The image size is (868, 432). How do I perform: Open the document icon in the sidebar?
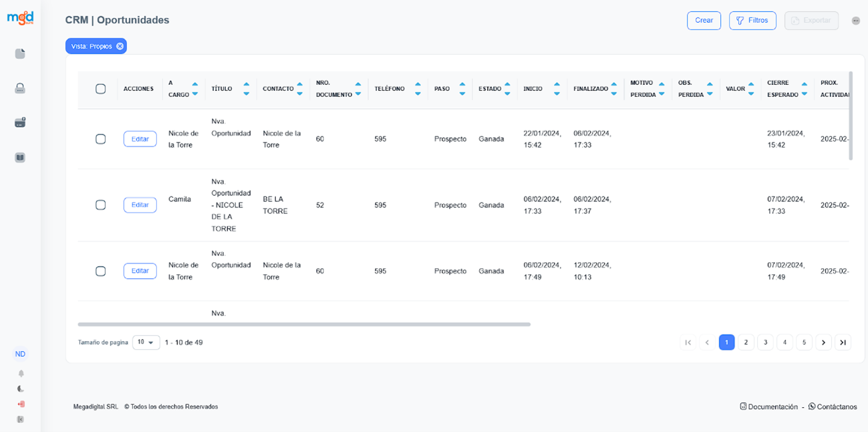pos(20,53)
